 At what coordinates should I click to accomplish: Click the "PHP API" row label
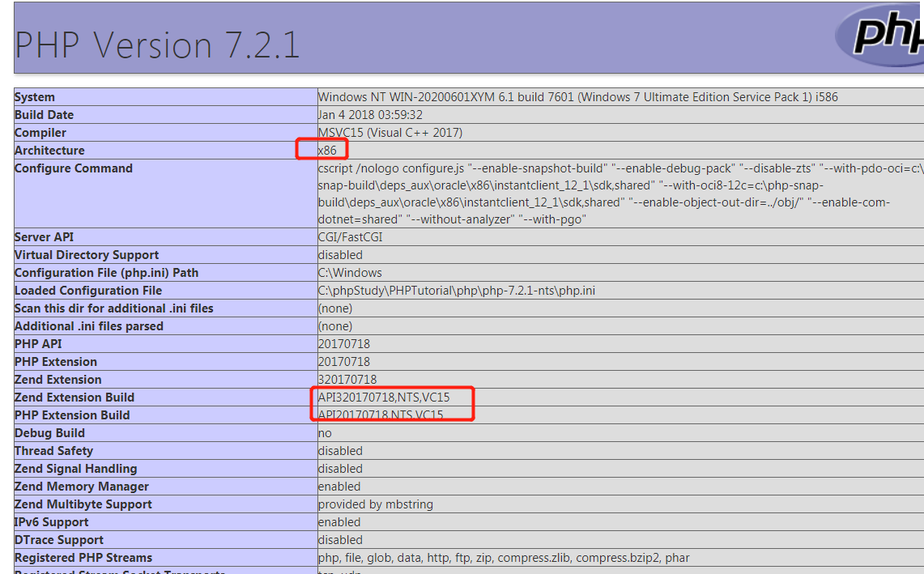pyautogui.click(x=38, y=344)
